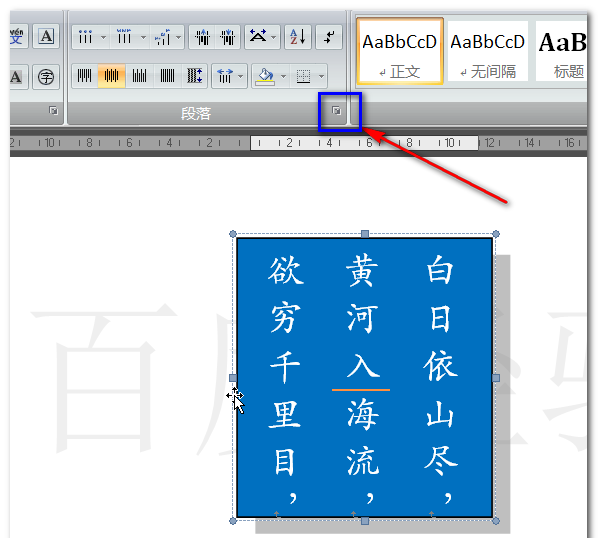The image size is (598, 538).
Task: Open the borders dropdown arrow
Action: 322,76
